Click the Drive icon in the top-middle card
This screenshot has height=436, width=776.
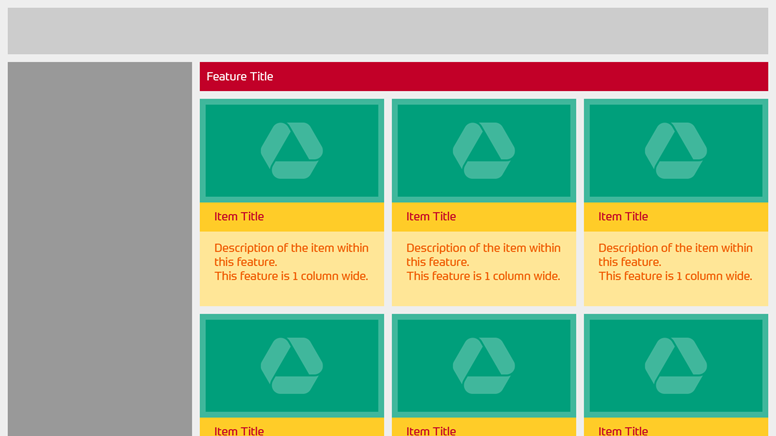tap(484, 151)
